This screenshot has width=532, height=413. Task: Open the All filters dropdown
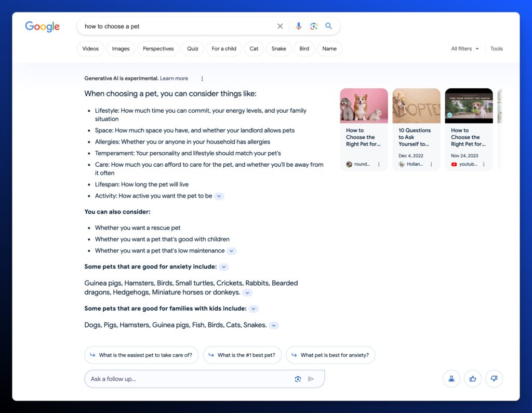(x=465, y=49)
